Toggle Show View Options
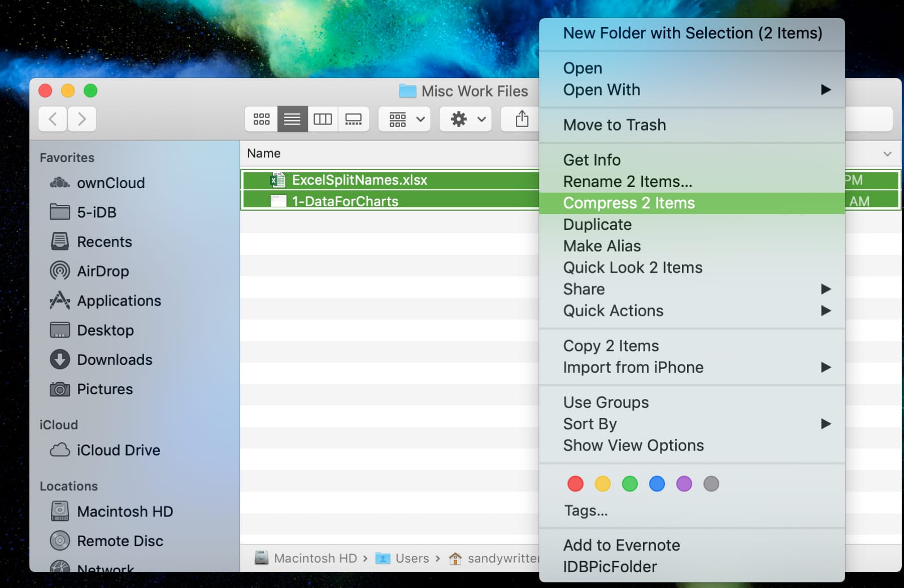904x588 pixels. click(633, 445)
